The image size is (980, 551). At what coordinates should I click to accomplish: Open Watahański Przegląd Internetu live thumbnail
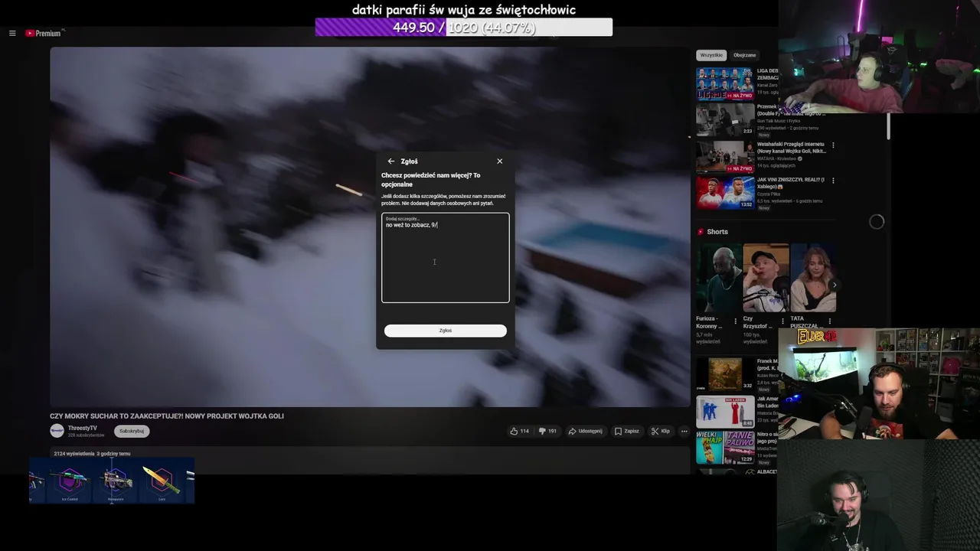725,156
